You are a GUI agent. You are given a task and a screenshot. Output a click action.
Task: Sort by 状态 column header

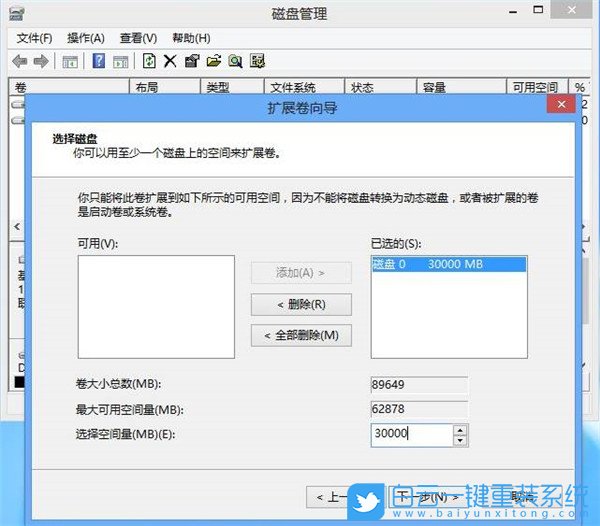(x=381, y=87)
